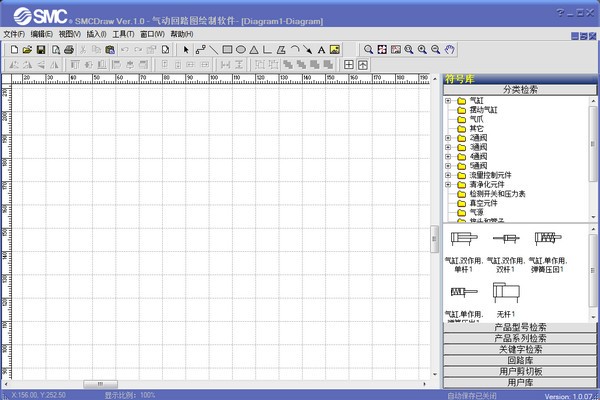Open the 帮助(H) menu
The width and height of the screenshot is (600, 400).
[x=182, y=34]
